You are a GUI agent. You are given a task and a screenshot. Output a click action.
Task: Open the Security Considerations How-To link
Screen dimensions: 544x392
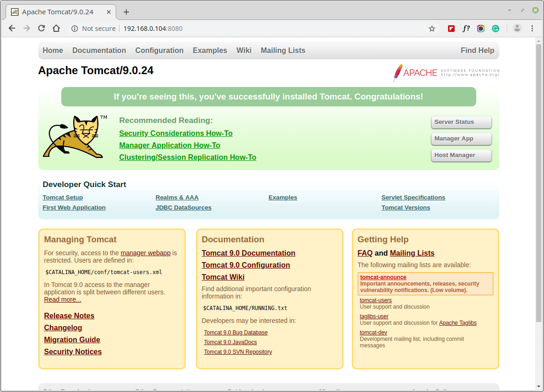[x=176, y=133]
